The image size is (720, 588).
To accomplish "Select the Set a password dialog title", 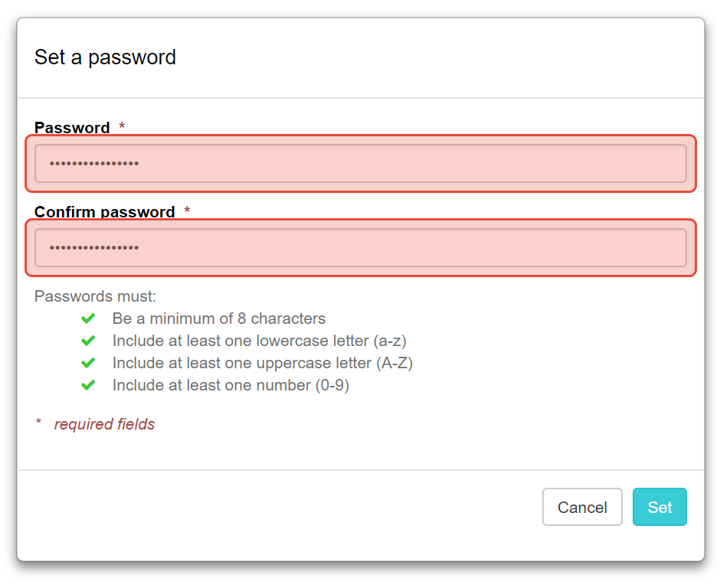I will [x=105, y=57].
